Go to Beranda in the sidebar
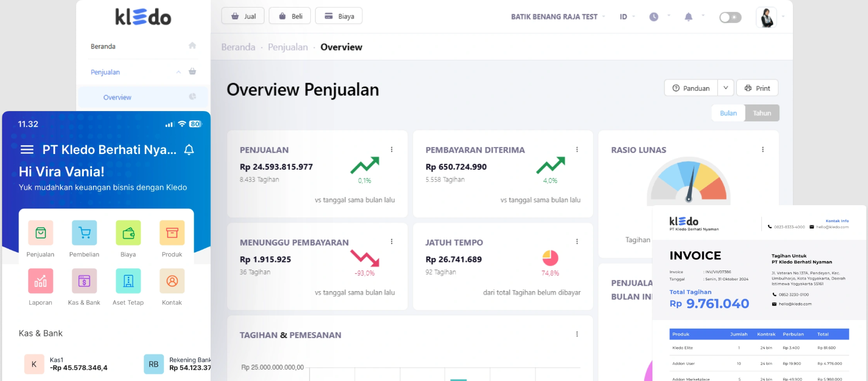 103,46
